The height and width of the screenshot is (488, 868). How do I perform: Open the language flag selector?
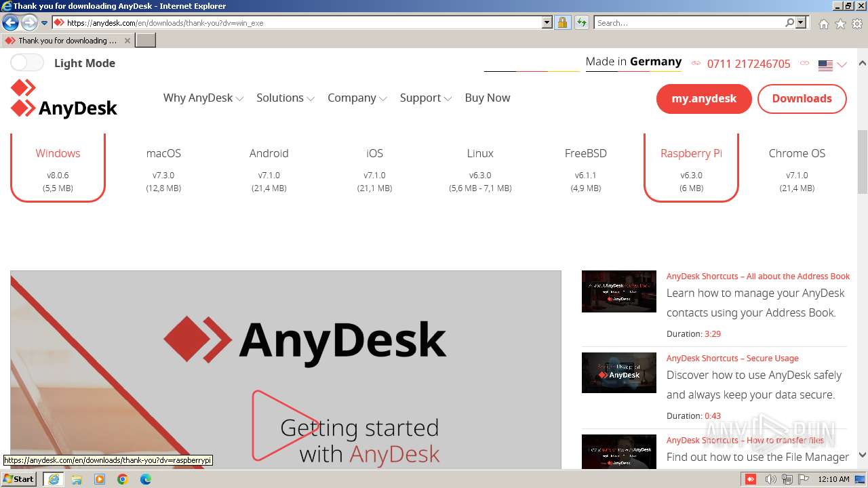tap(832, 65)
